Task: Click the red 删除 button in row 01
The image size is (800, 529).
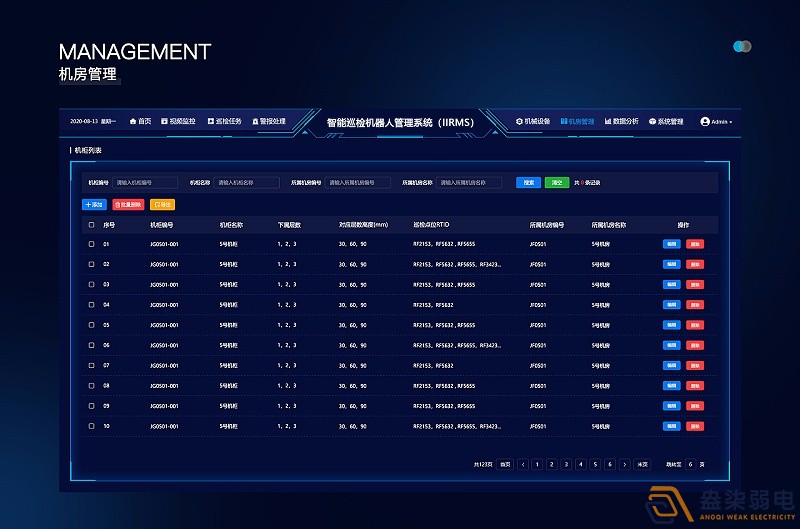Action: (694, 244)
